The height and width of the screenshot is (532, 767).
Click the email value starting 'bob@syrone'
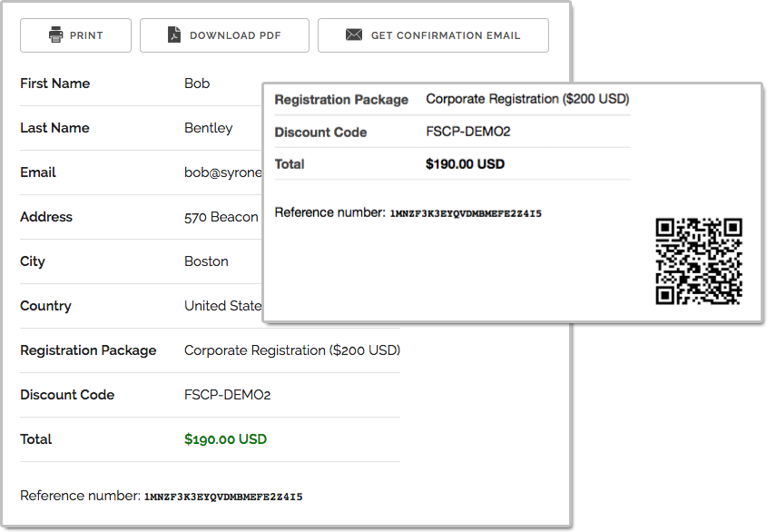223,172
